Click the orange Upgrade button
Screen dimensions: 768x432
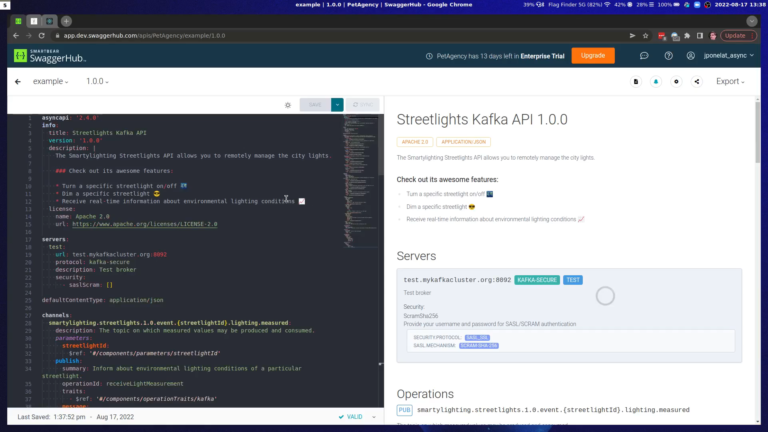pyautogui.click(x=593, y=56)
